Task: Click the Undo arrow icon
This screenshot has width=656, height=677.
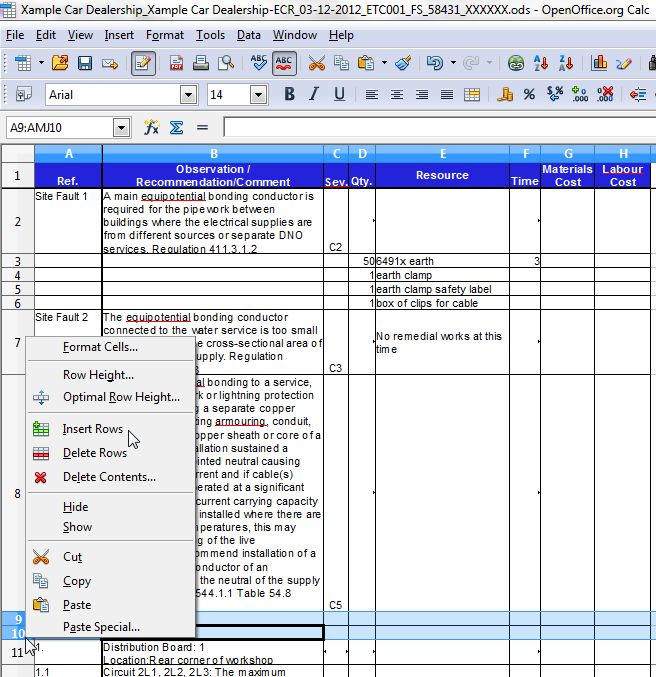Action: pyautogui.click(x=434, y=63)
